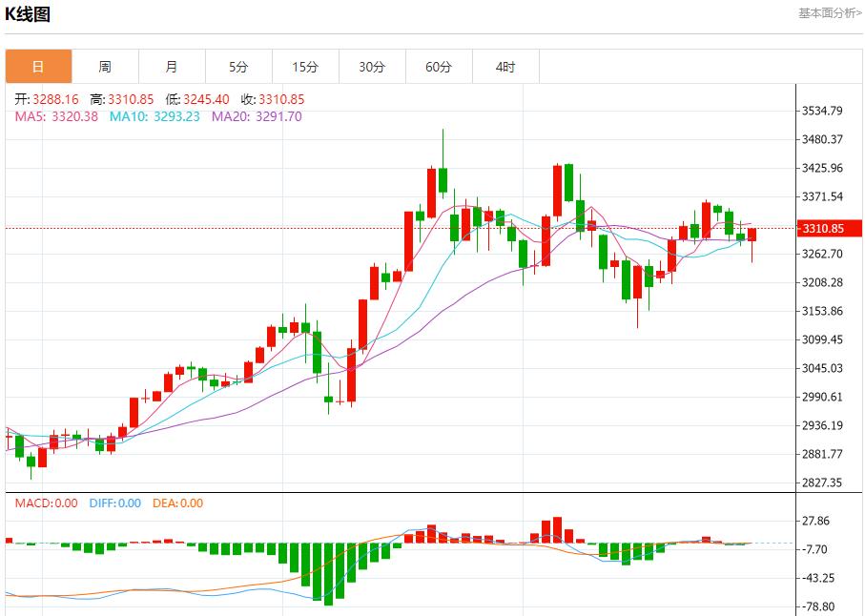Open the 60分 interval tab

439,67
